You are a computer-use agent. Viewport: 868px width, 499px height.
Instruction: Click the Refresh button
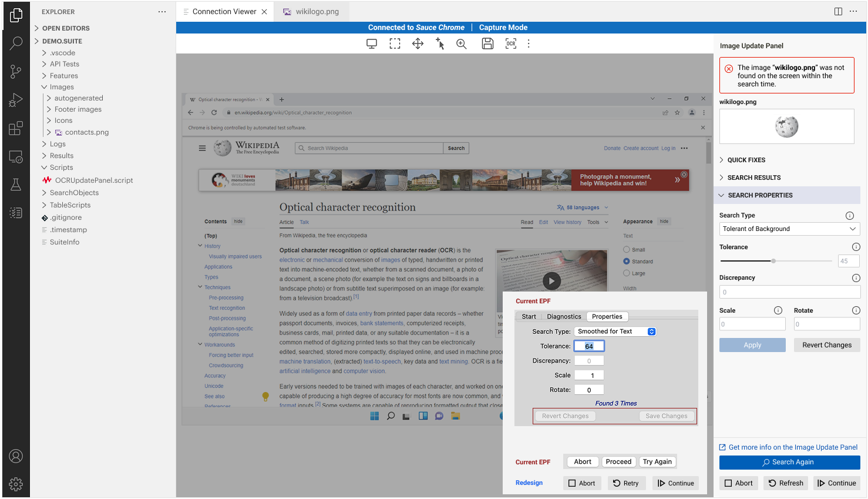coord(786,483)
